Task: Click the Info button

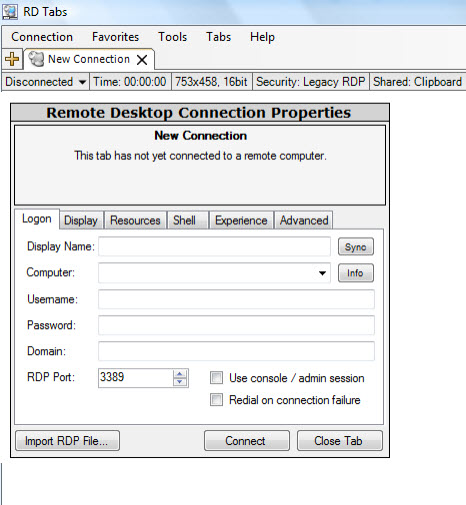Action: (356, 273)
